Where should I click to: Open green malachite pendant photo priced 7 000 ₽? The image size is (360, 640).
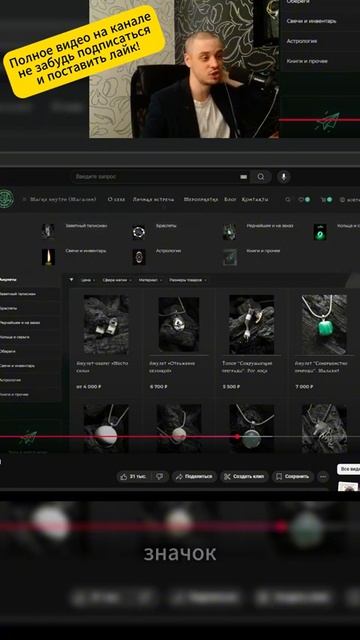coord(324,324)
